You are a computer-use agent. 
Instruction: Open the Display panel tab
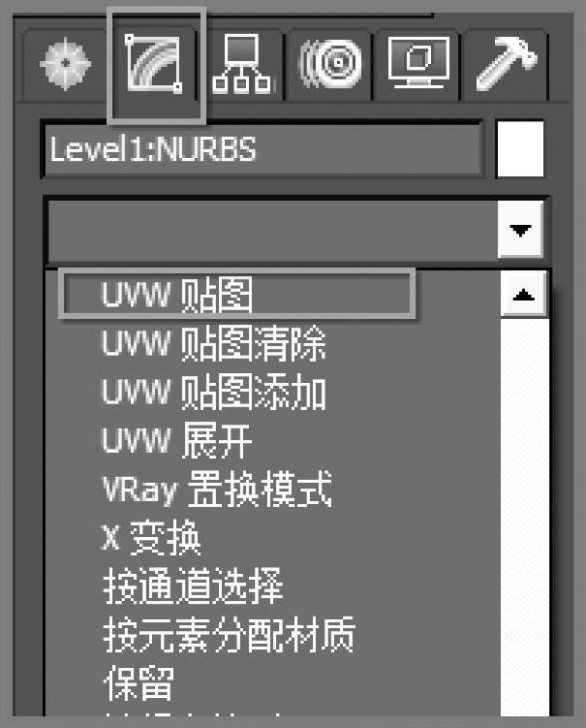pos(418,64)
